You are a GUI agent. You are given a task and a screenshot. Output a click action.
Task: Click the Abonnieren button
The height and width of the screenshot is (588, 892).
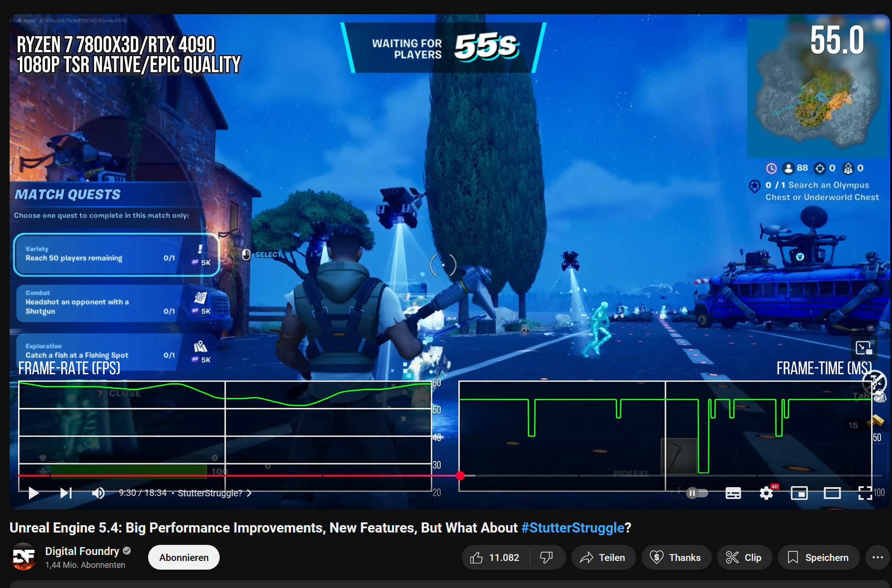pos(183,557)
